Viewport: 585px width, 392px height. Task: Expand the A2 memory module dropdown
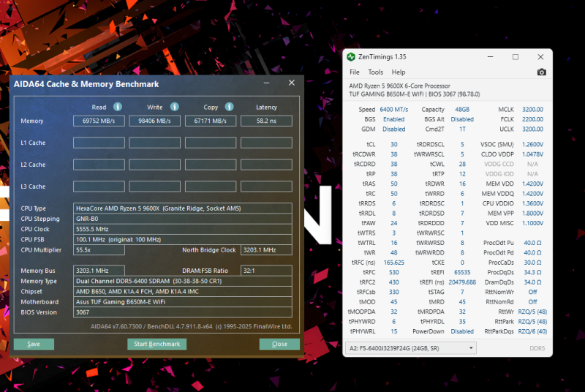click(410, 348)
